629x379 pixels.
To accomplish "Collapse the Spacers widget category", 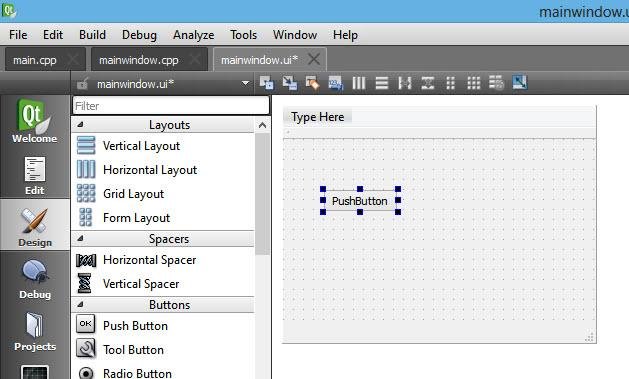I will pos(80,238).
